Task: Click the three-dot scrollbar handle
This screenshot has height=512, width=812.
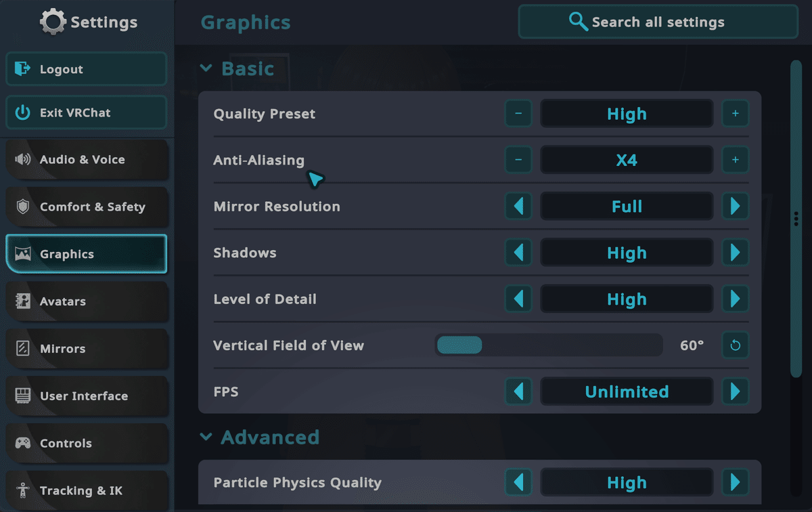Action: (x=796, y=219)
